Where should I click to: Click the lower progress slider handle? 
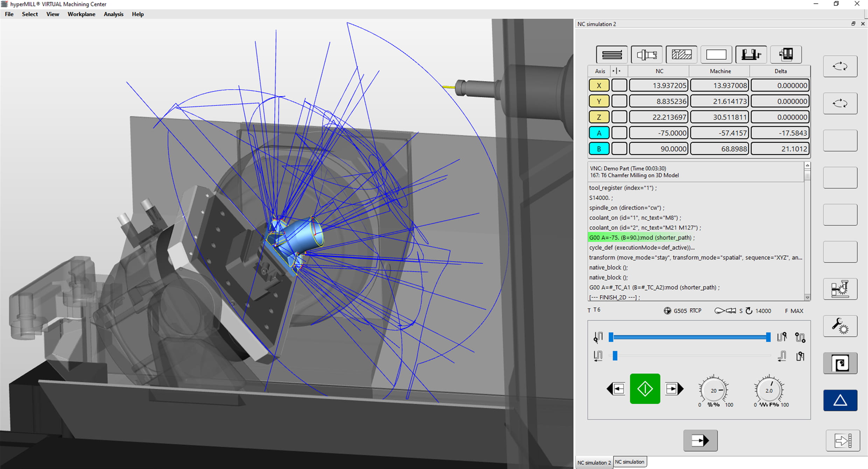point(615,356)
